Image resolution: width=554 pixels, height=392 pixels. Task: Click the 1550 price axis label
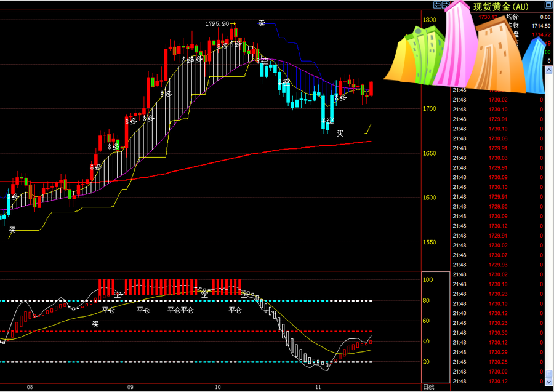430,242
